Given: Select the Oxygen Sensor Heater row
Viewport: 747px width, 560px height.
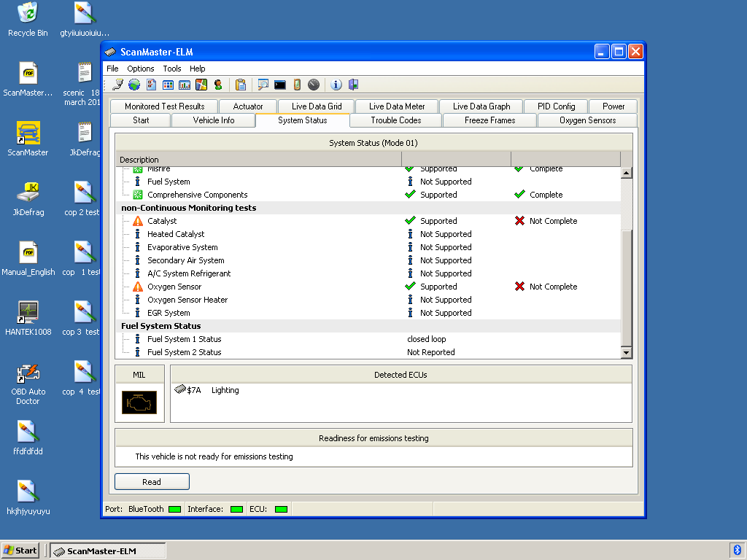Looking at the screenshot, I should (368, 300).
